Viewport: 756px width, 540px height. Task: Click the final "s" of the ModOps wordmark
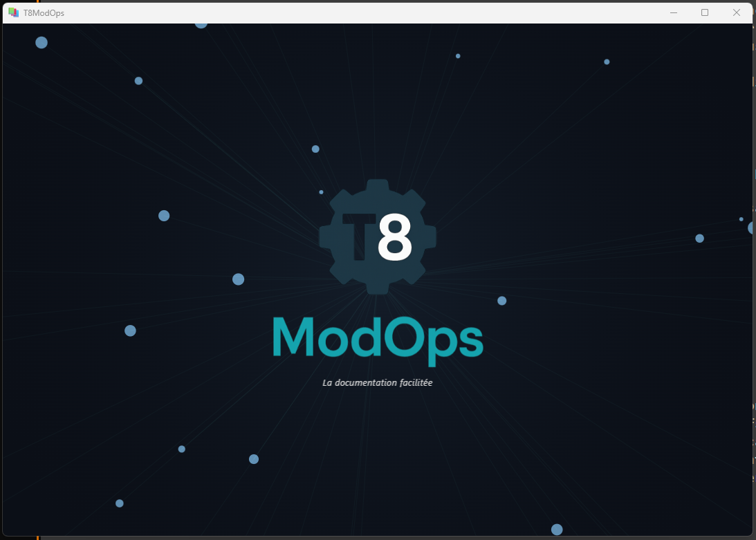click(x=469, y=341)
